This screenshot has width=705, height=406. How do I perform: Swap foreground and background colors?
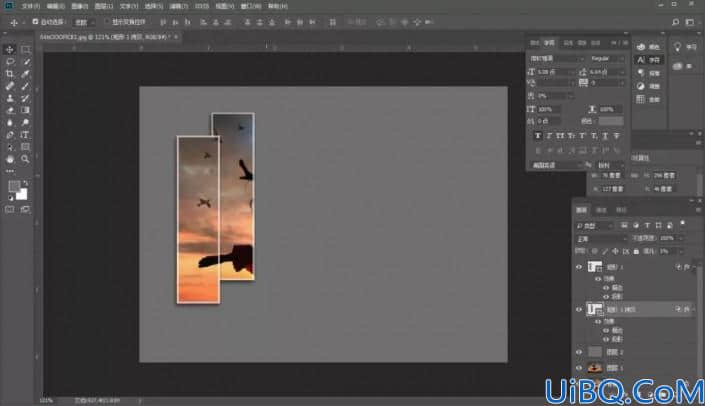click(26, 183)
